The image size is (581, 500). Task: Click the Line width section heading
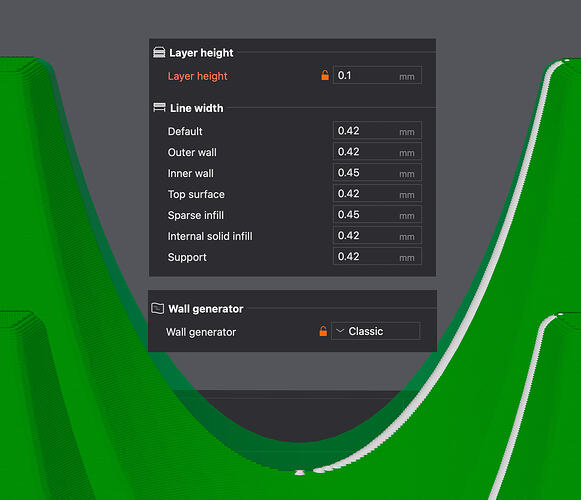coord(196,108)
